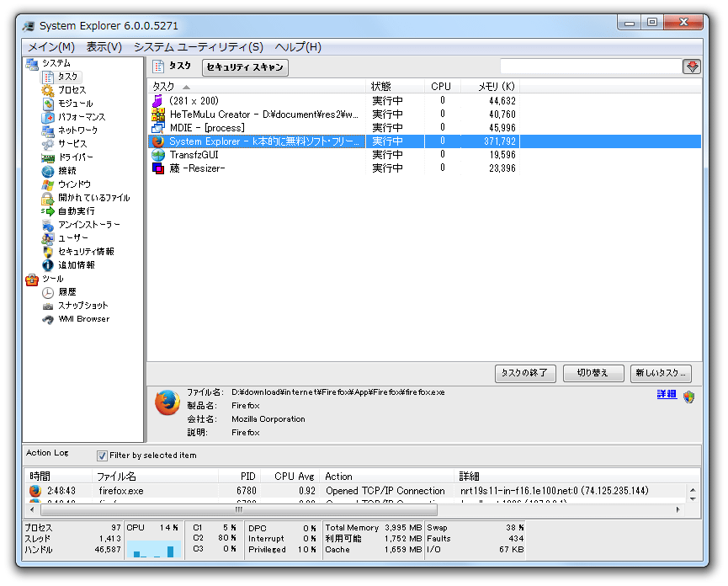Viewport: 728px width, 586px height.
Task: Click the MDIE task icon
Action: pyautogui.click(x=158, y=128)
